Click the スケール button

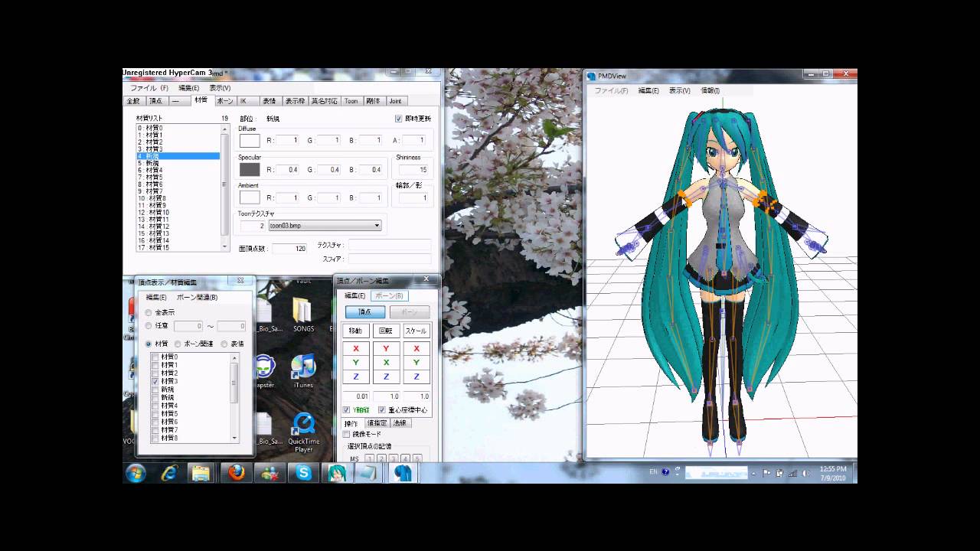[416, 331]
